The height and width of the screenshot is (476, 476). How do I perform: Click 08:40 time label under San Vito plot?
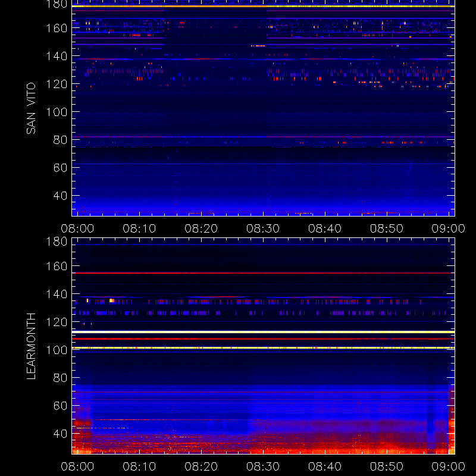[x=325, y=228]
